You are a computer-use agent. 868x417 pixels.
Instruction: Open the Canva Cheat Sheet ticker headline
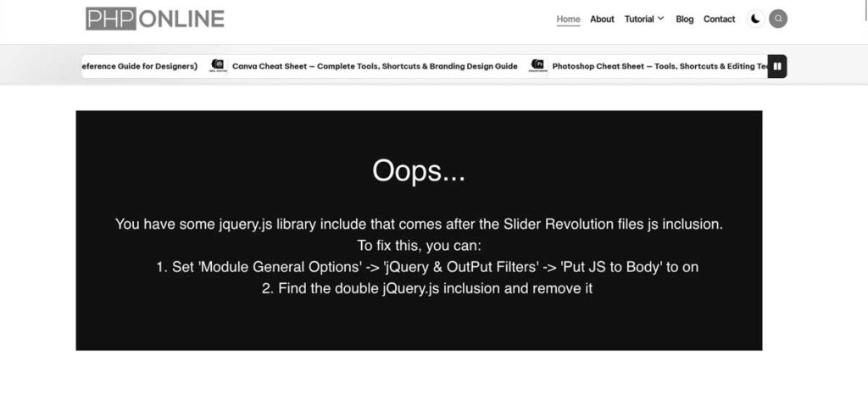click(x=375, y=66)
